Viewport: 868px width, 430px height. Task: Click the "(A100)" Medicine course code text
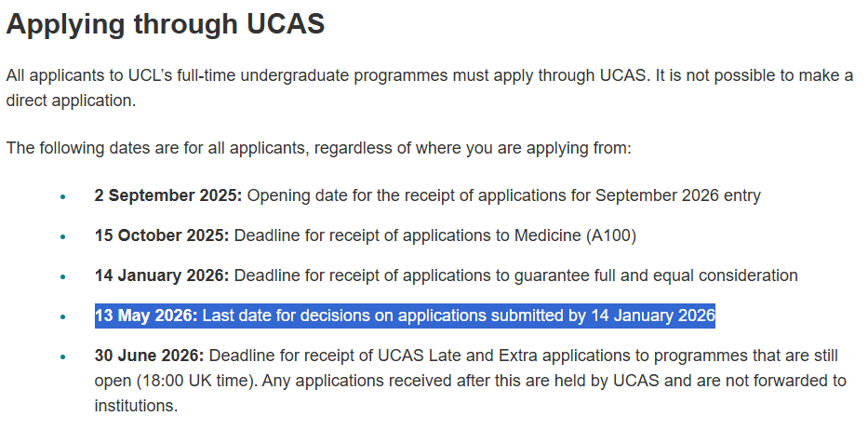click(x=610, y=235)
